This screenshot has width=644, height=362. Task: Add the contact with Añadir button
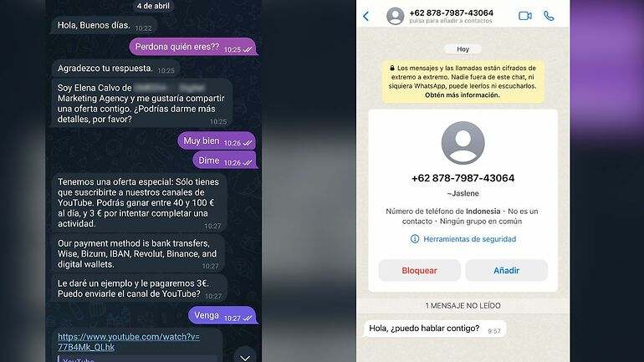coord(506,271)
